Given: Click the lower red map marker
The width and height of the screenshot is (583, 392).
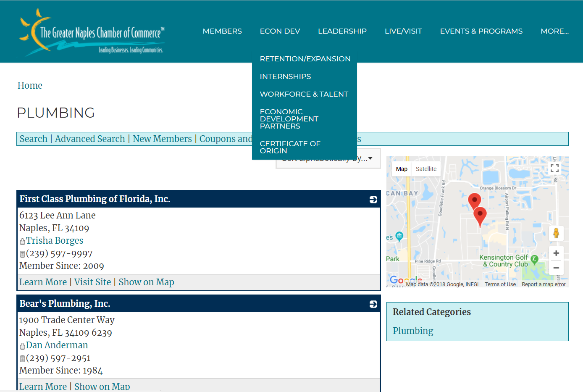Looking at the screenshot, I should [x=480, y=217].
